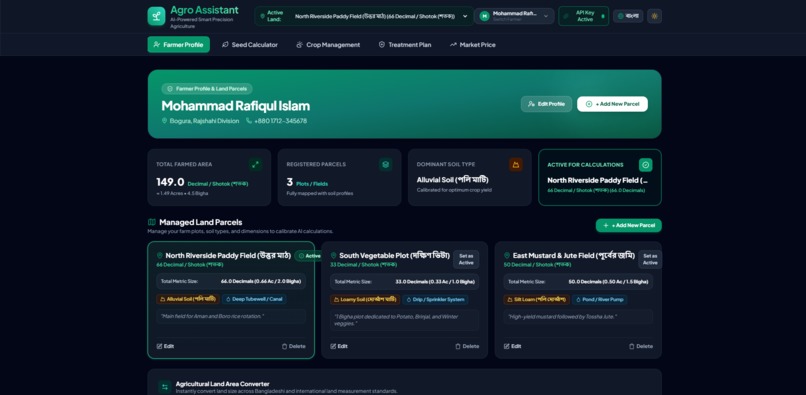
Task: Go to the Treatment Plan tab
Action: coord(405,45)
